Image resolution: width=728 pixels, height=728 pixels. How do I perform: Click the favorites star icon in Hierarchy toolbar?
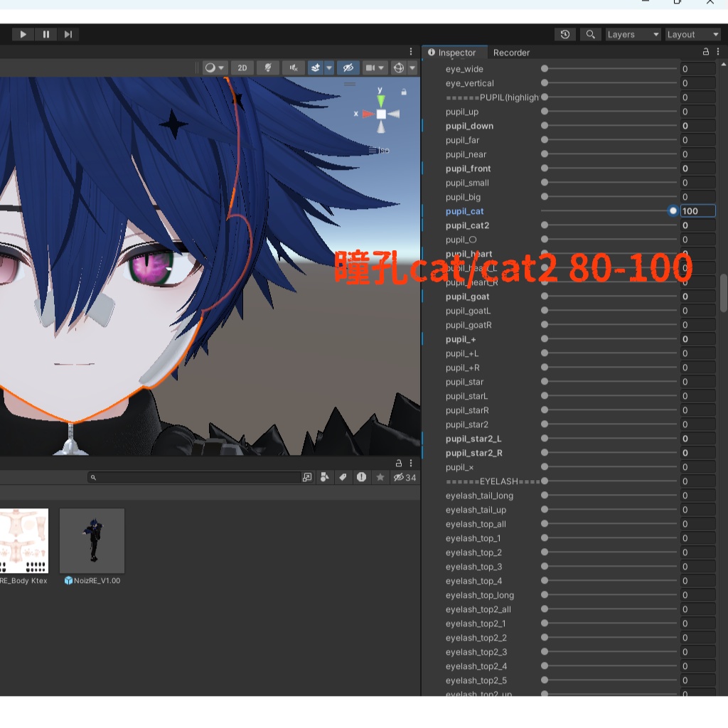[x=380, y=477]
